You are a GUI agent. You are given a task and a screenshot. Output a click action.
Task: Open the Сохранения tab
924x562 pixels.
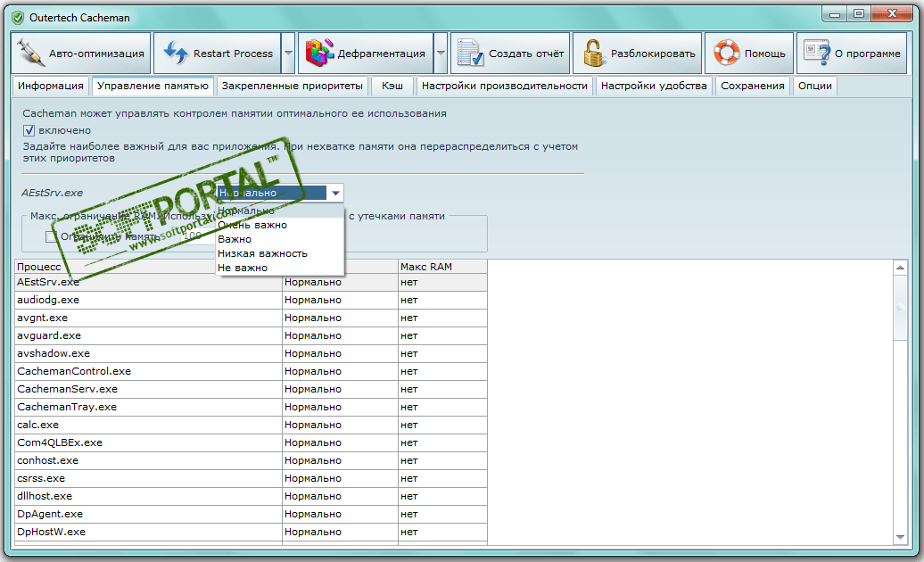(x=753, y=86)
